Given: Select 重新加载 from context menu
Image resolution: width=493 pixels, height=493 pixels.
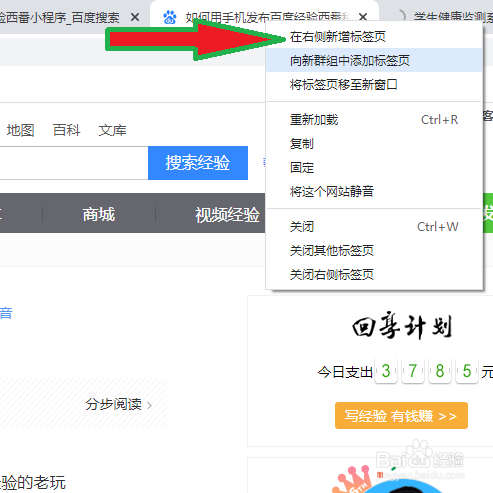Looking at the screenshot, I should (x=374, y=120).
